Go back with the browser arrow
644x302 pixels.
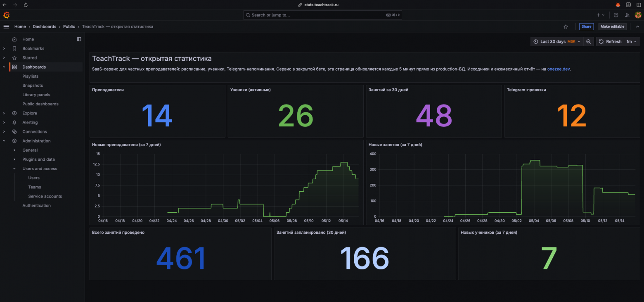click(5, 5)
